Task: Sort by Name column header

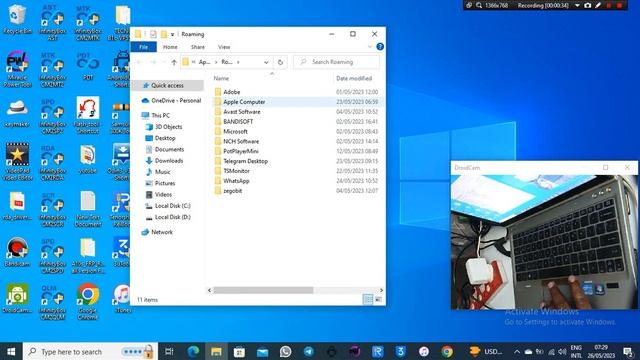Action: coord(221,78)
